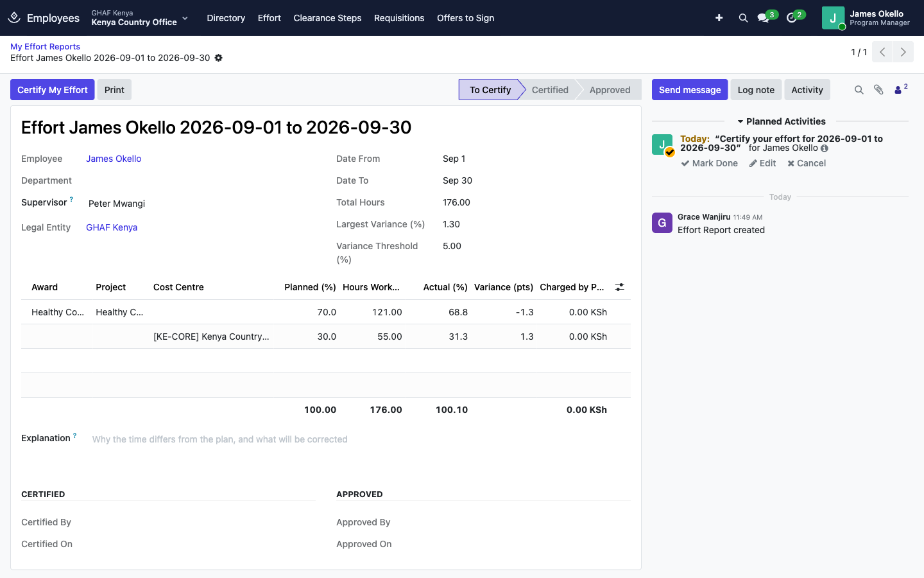Click the Send message button
This screenshot has height=578, width=924.
click(690, 90)
